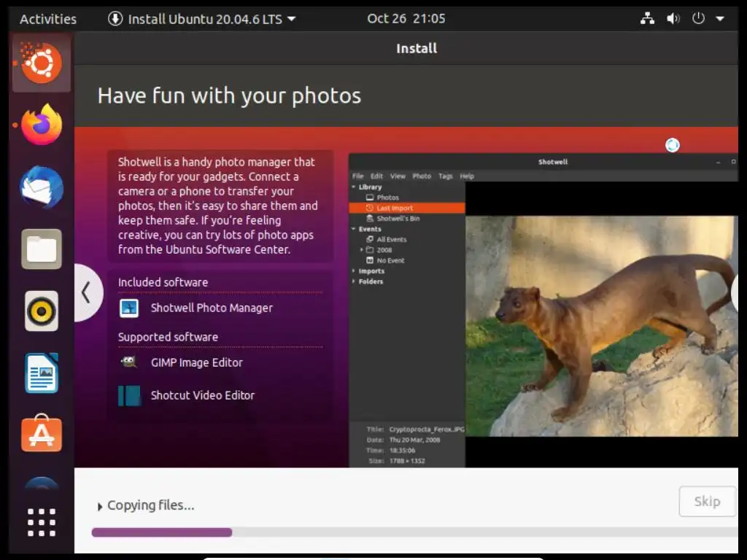Expand the Copying files details triangle
This screenshot has width=747, height=560.
[99, 507]
